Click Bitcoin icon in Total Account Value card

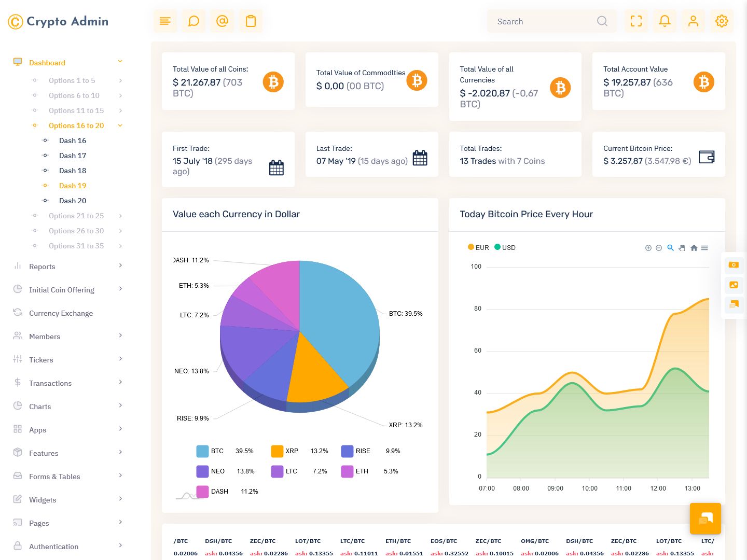pos(704,82)
